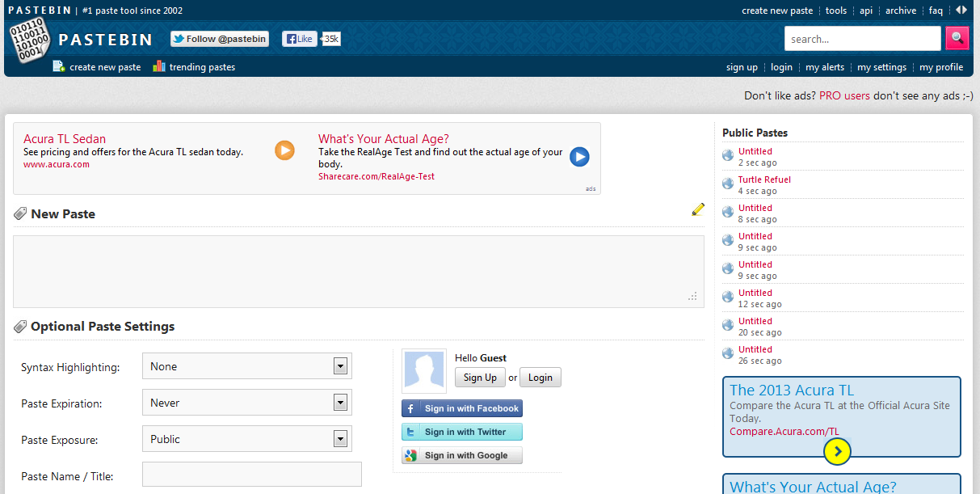Screen dimensions: 980x494
Task: Click the globe icon next to Turtle Refuel
Action: tap(728, 184)
